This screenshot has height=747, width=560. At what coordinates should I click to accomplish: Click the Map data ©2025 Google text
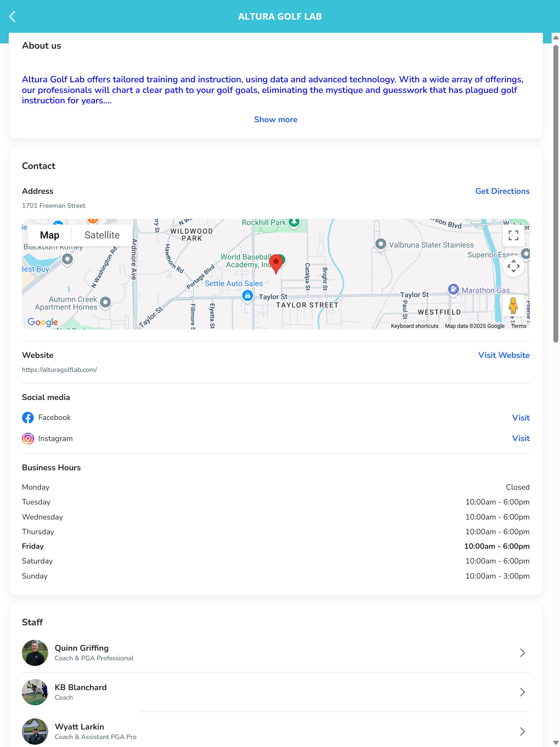474,326
